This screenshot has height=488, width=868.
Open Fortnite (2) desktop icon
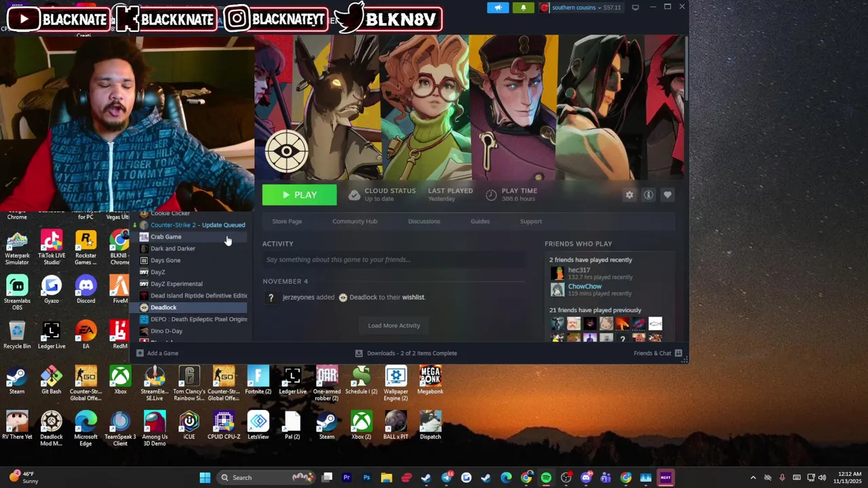(x=258, y=380)
